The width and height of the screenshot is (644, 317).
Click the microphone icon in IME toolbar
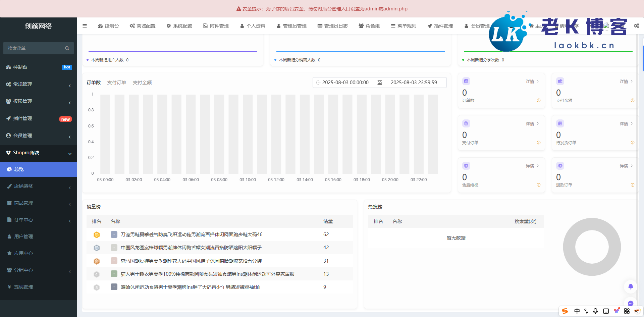click(x=595, y=311)
